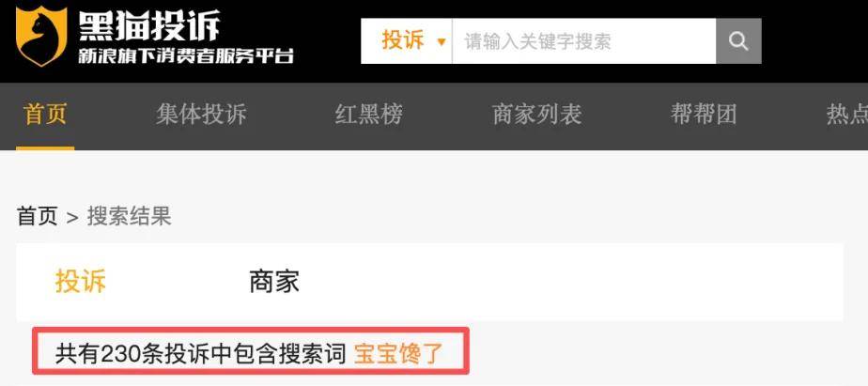Click the breadcrumb arrow separator

click(72, 218)
